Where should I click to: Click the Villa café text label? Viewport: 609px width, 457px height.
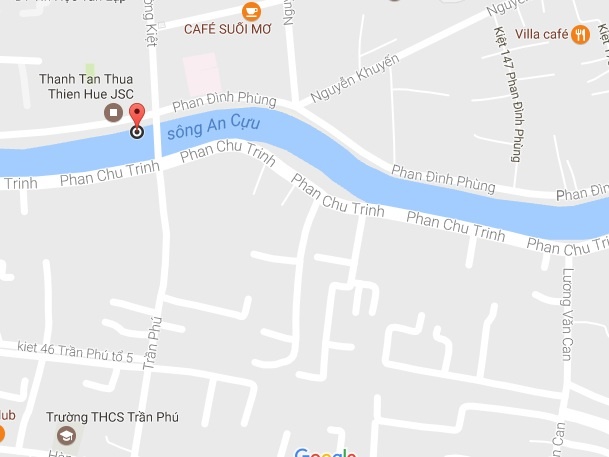[542, 34]
